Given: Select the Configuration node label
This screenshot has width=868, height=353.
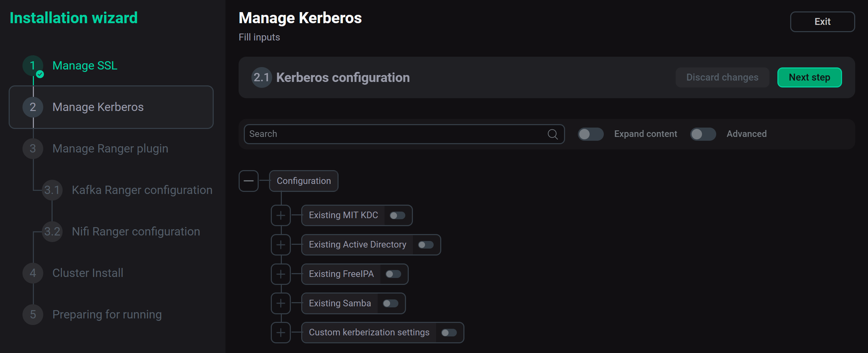Looking at the screenshot, I should [x=304, y=181].
